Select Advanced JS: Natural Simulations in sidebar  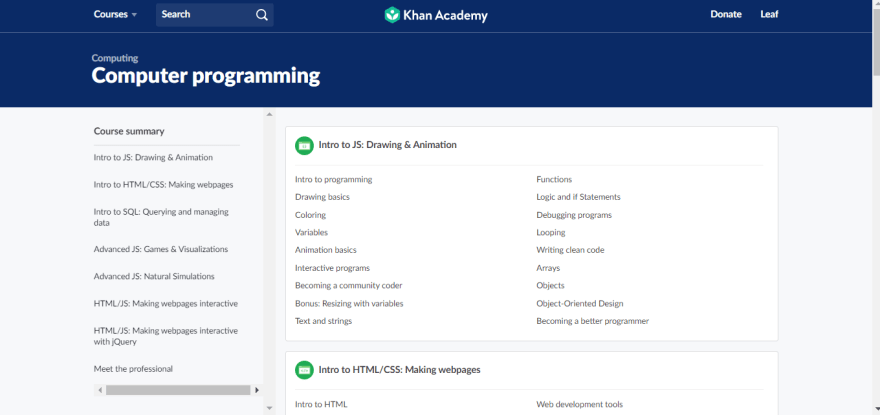[x=154, y=276]
